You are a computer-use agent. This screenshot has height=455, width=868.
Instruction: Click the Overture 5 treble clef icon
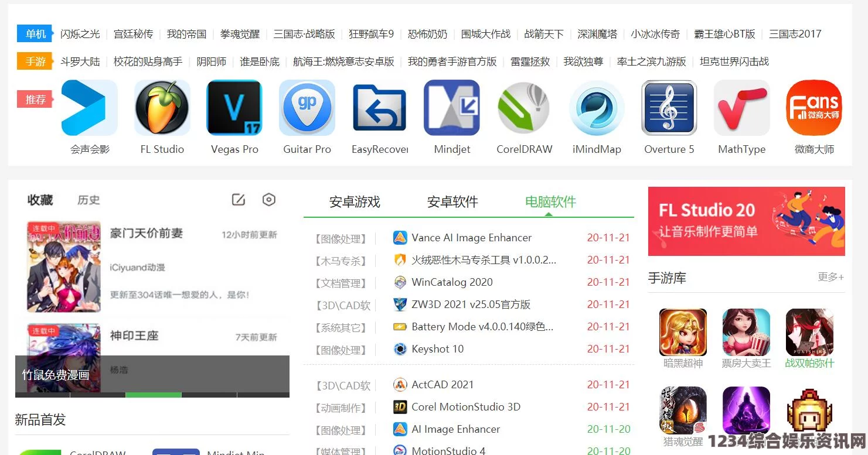pos(669,108)
